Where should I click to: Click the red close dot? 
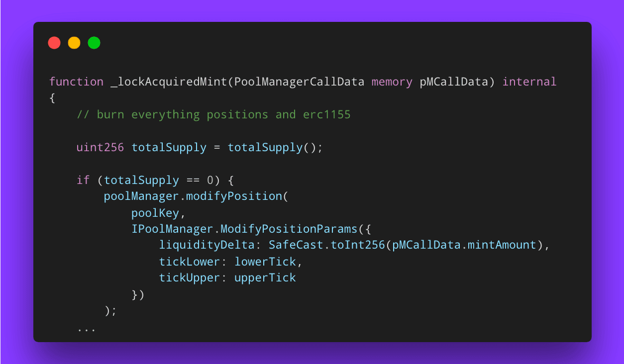54,43
